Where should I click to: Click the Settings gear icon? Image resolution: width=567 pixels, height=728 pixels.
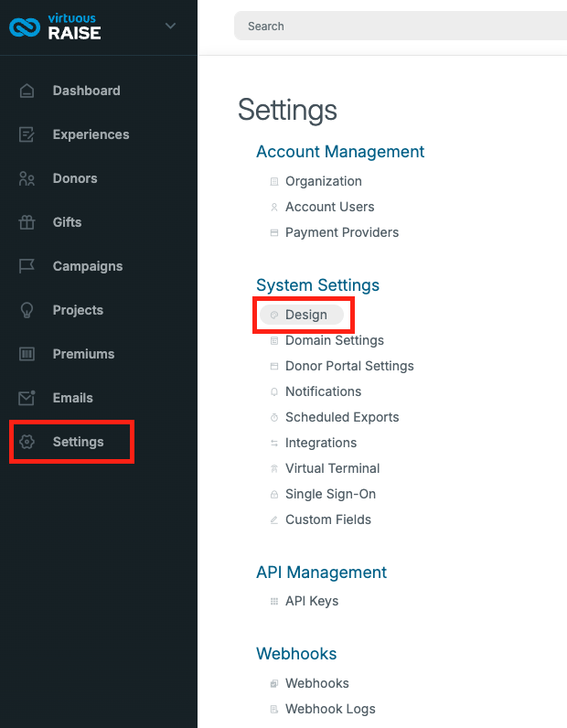tap(27, 442)
